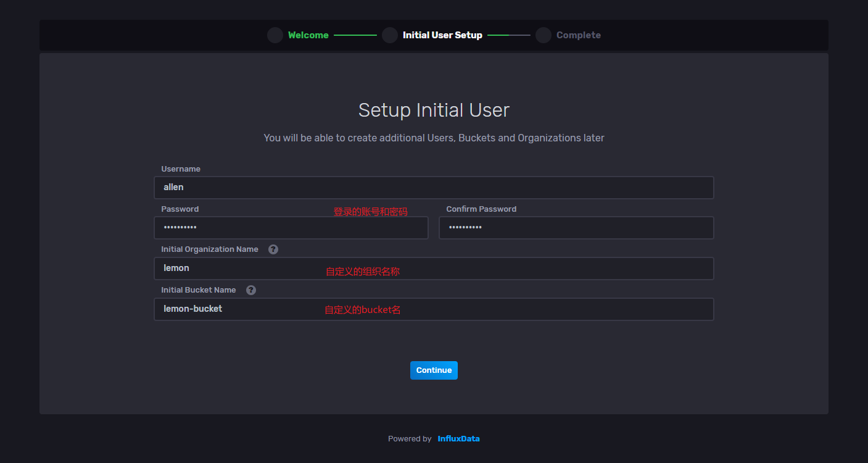Click the Setup Initial User heading
The width and height of the screenshot is (868, 463).
[x=434, y=111]
